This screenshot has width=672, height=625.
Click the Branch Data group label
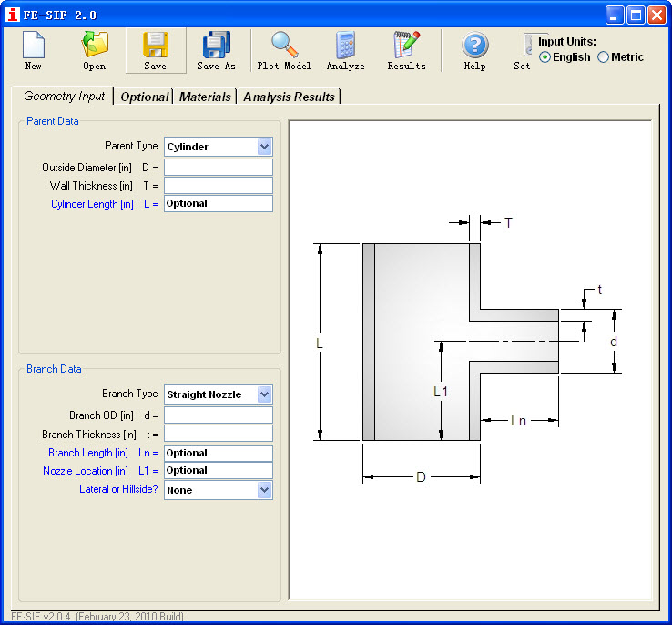54,369
